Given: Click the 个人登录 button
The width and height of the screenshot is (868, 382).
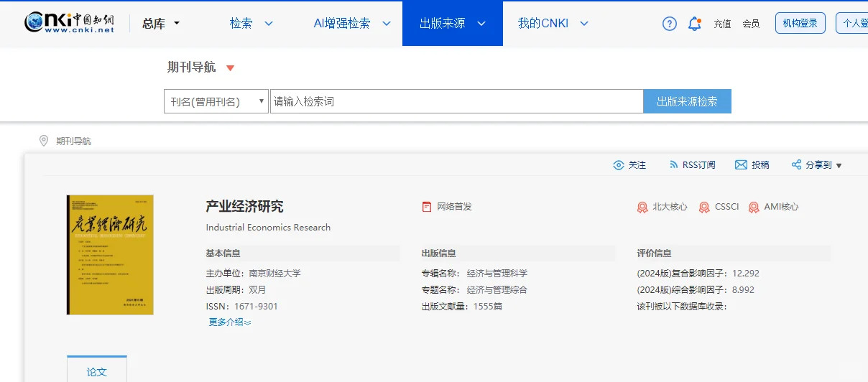Looking at the screenshot, I should click(x=852, y=23).
